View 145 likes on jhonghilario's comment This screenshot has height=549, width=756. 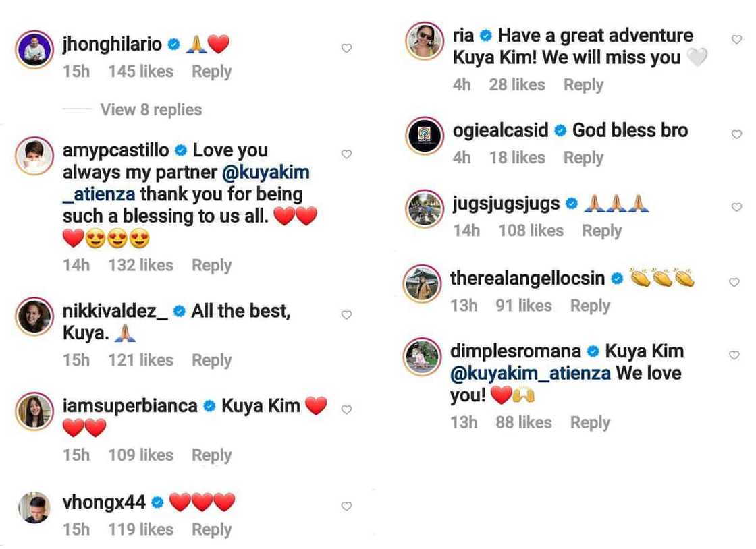click(140, 71)
